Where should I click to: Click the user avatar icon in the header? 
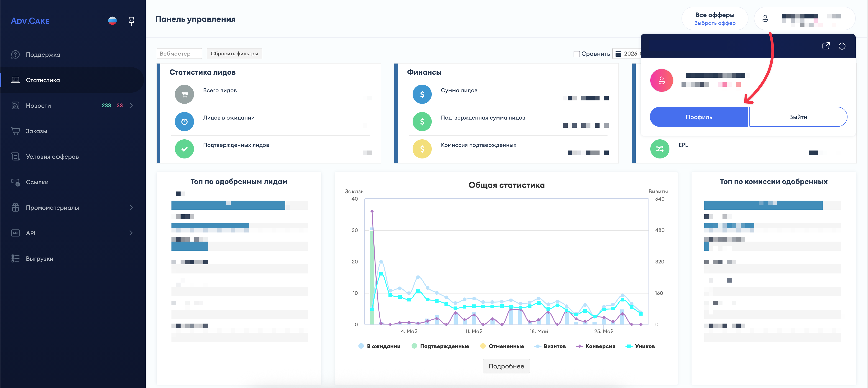pyautogui.click(x=765, y=18)
